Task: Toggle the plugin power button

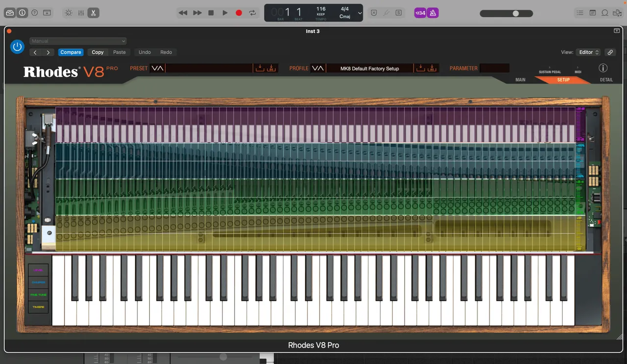Action: click(x=17, y=46)
